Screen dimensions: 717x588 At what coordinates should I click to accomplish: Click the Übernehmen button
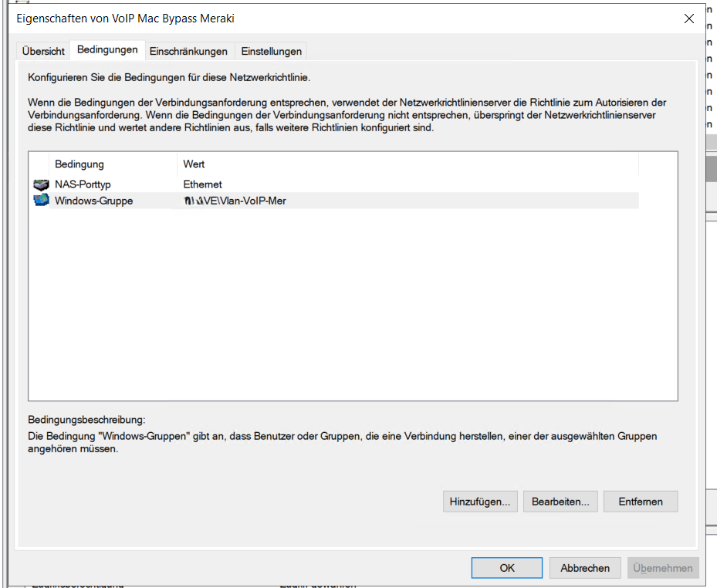click(x=662, y=568)
